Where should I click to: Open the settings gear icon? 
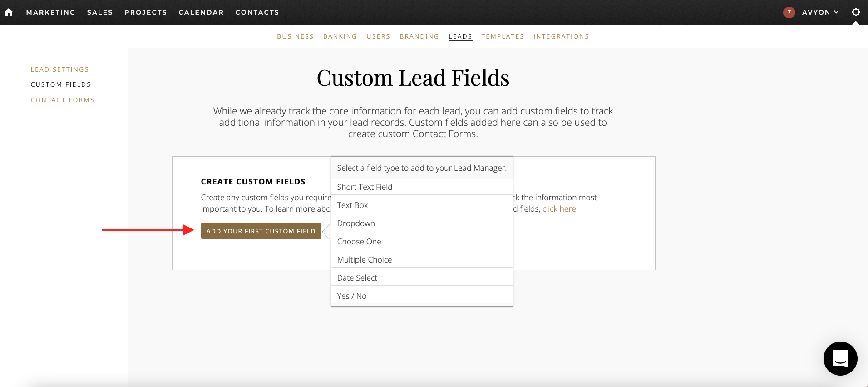click(856, 12)
